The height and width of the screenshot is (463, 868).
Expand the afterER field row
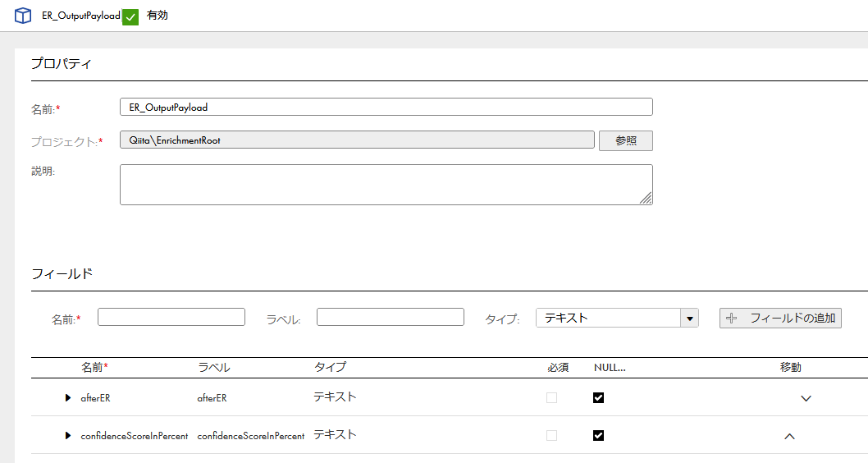click(67, 397)
